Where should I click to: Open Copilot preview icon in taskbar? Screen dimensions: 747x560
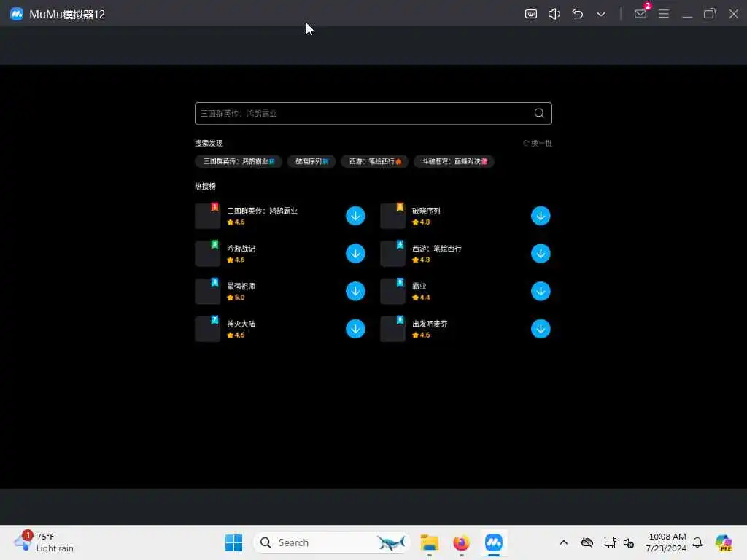(724, 542)
